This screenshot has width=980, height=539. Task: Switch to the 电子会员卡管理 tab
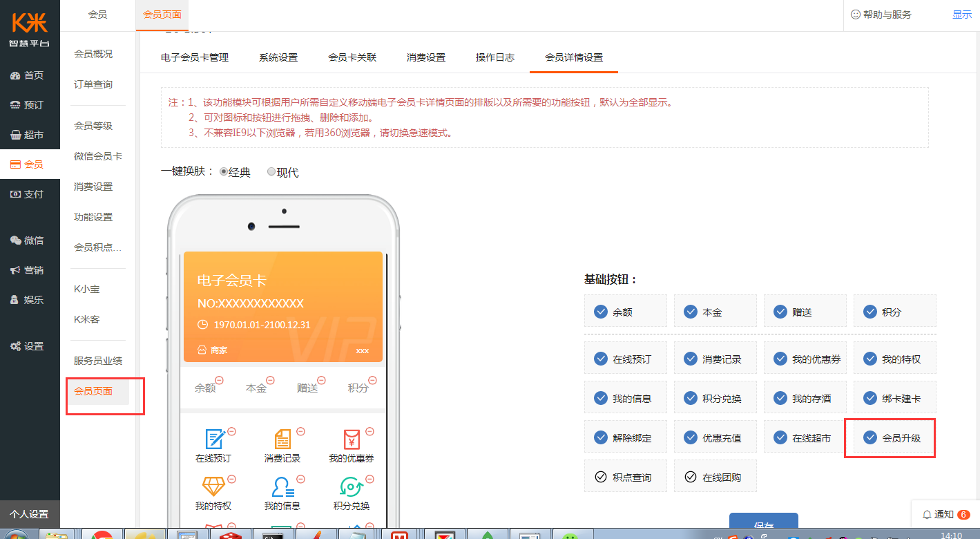click(195, 57)
